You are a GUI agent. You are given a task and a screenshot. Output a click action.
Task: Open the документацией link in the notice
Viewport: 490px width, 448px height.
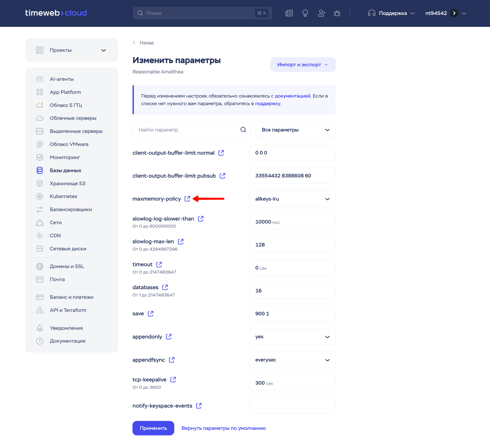coord(292,96)
